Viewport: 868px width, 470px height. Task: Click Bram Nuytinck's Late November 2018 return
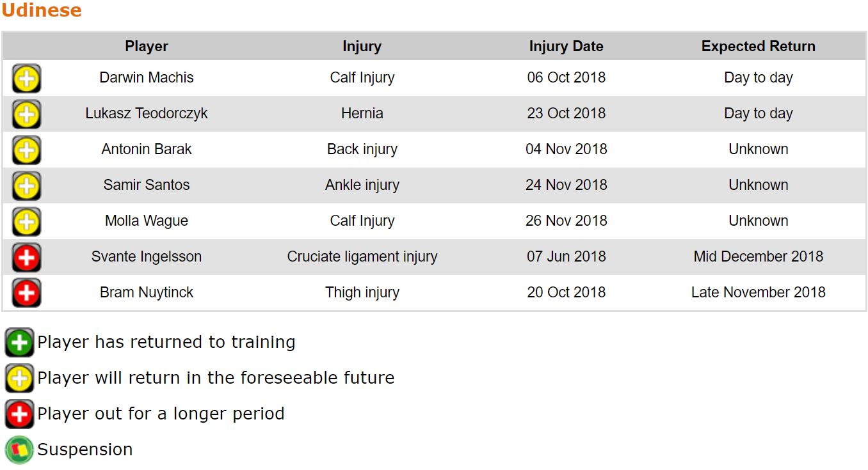point(758,292)
